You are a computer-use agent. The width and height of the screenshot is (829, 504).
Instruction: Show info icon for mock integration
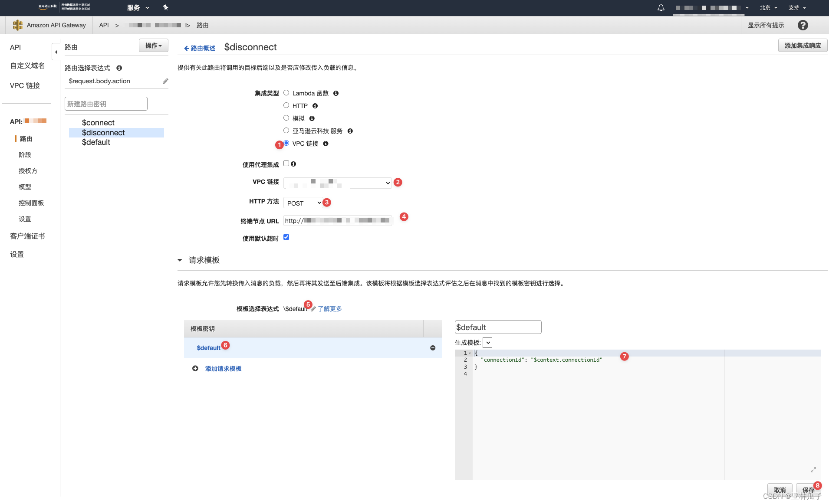point(312,118)
